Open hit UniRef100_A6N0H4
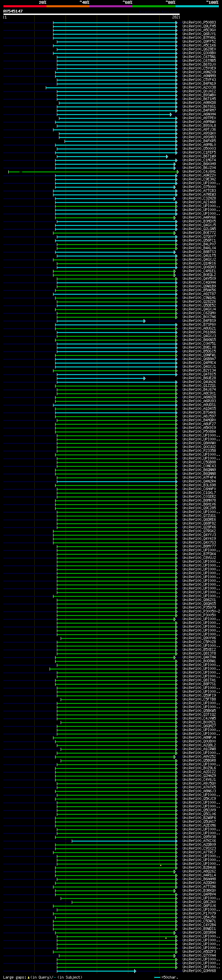 [199, 114]
